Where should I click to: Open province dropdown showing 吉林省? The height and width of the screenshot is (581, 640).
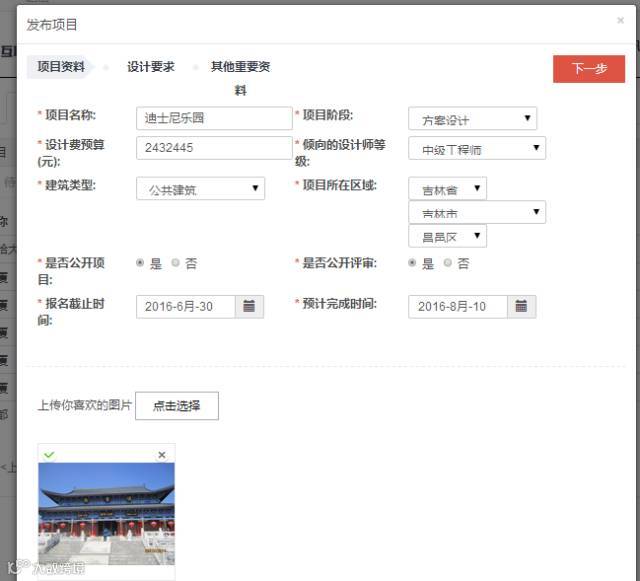[x=447, y=188]
